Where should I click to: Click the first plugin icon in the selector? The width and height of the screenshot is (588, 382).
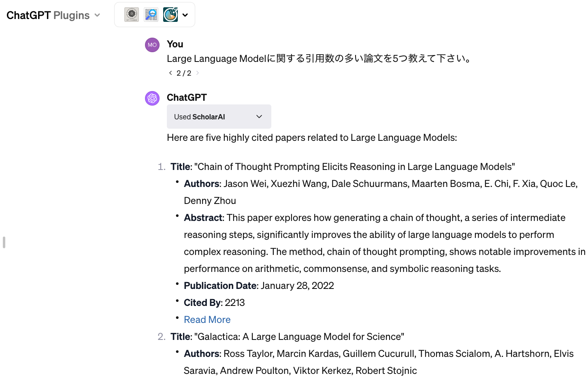pos(131,15)
